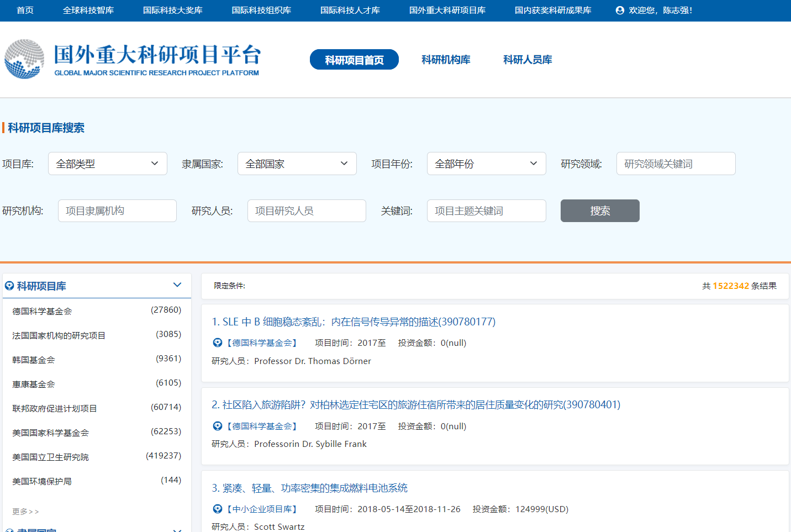Click the 研究领域关键词 input field

[x=676, y=164]
